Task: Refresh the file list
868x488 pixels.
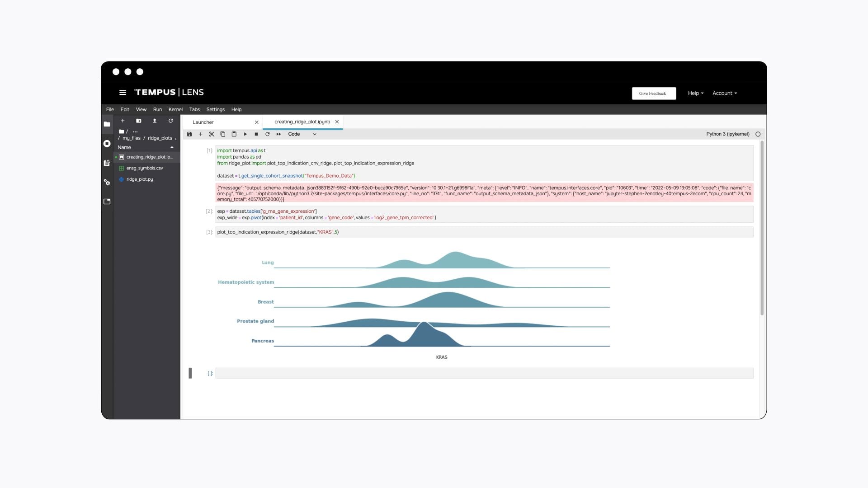Action: pos(171,121)
